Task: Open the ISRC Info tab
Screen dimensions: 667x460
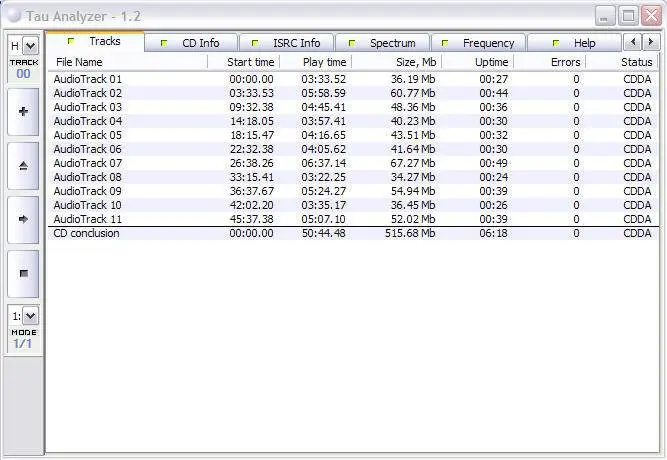Action: pos(286,43)
